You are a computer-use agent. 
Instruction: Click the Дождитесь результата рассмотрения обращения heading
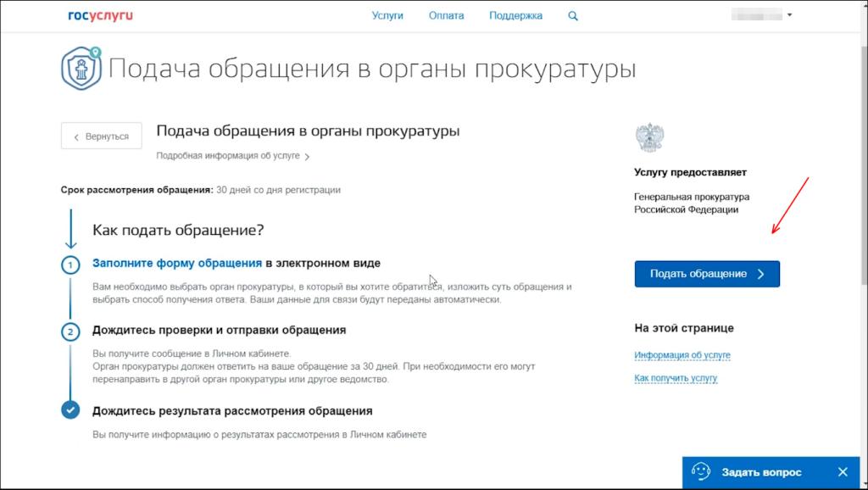(232, 411)
